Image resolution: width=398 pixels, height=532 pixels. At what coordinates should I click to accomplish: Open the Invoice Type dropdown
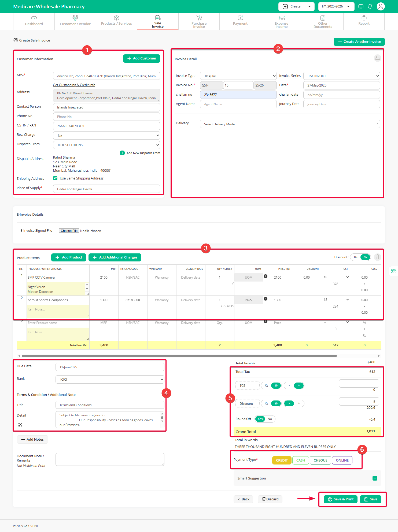tap(238, 76)
